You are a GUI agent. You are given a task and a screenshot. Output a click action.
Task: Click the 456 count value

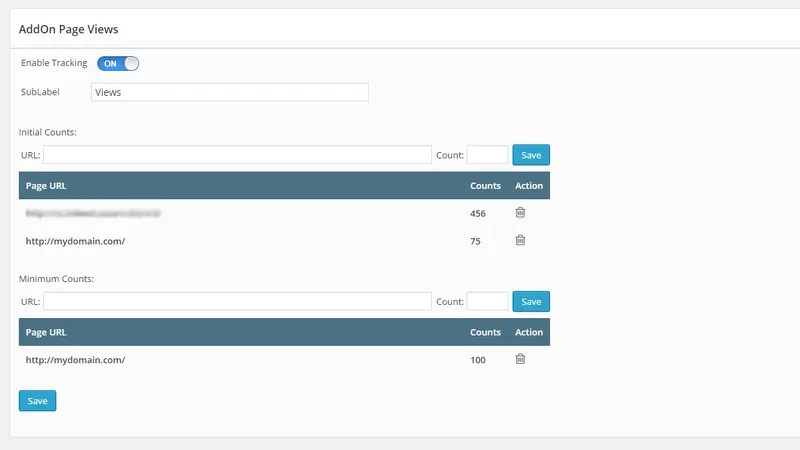[478, 213]
